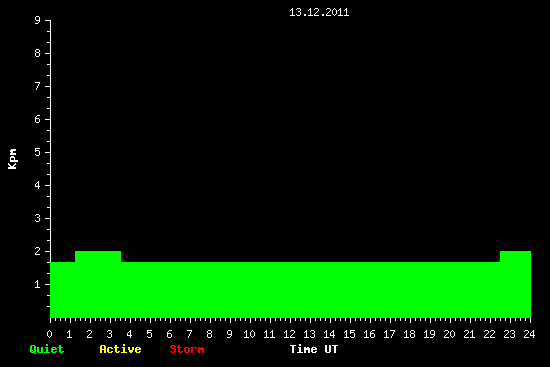Screen dimensions: 550x367
Task: Click hour 12 on time axis
Action: pos(289,334)
